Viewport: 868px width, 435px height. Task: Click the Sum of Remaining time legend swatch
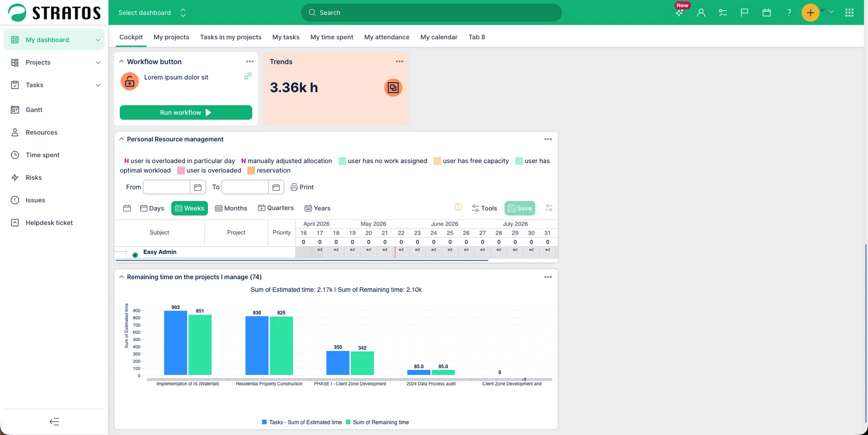(x=348, y=422)
